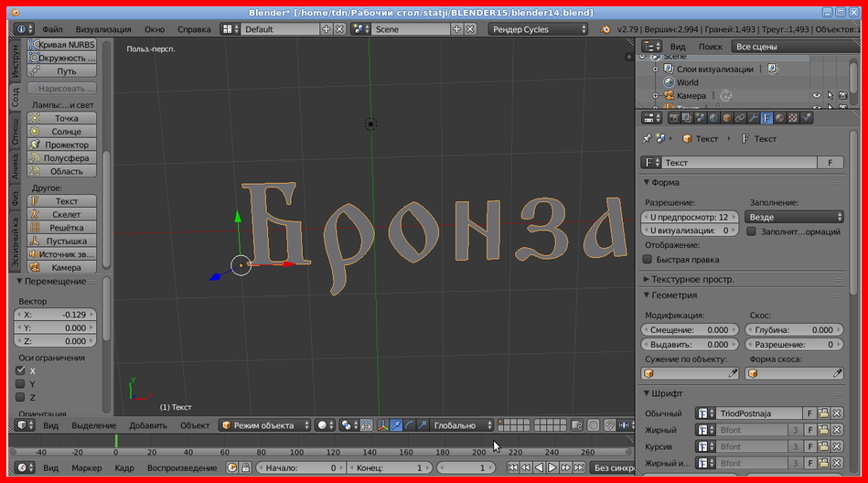Open the Scene properties tab
The height and width of the screenshot is (483, 868).
pos(701,118)
